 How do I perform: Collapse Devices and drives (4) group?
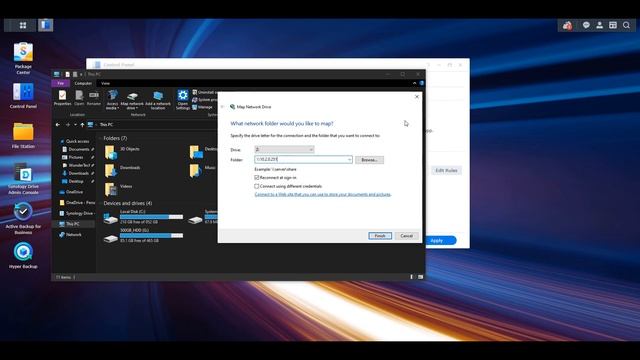pos(100,203)
